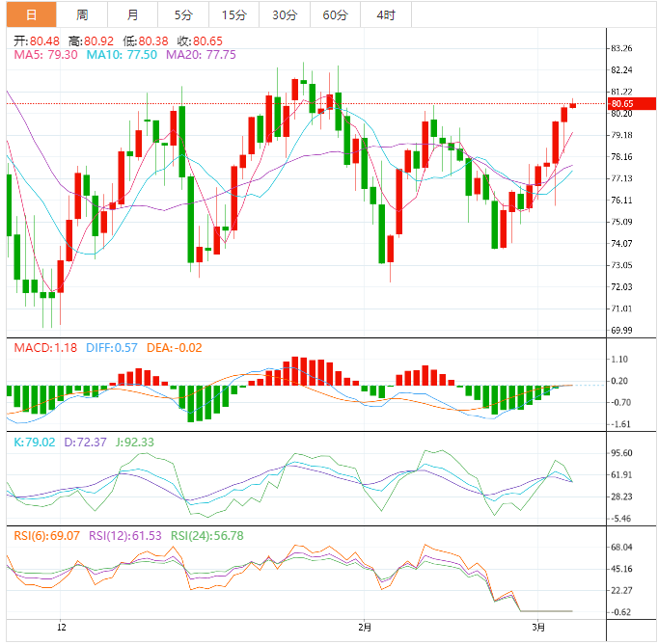
Task: Click the 2月 date marker on the time axis
Action: point(364,627)
